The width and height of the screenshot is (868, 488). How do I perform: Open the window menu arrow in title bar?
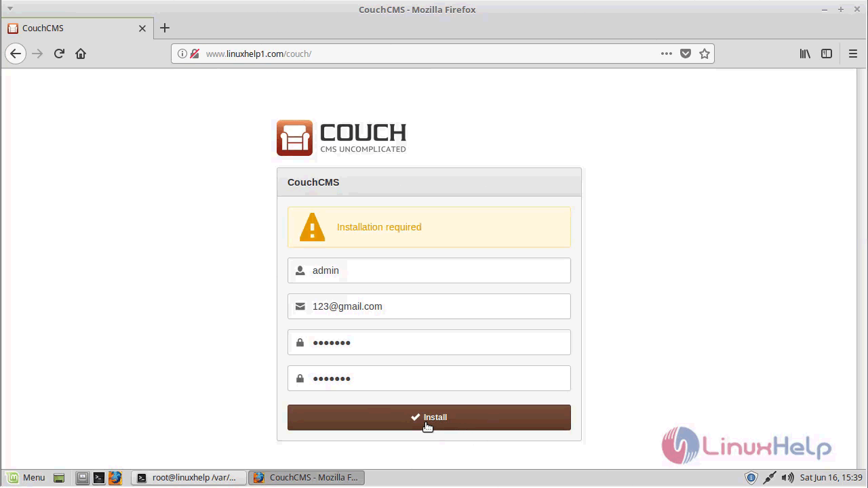click(9, 9)
